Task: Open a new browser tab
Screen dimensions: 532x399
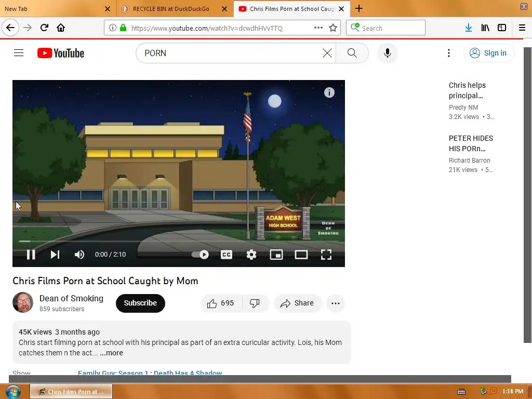Action: click(x=358, y=9)
